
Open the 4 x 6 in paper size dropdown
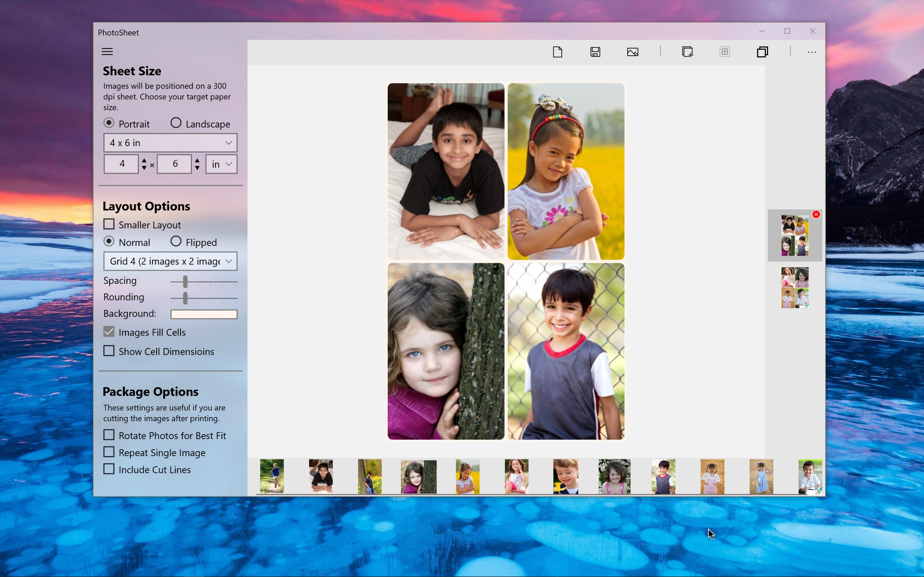coord(170,143)
